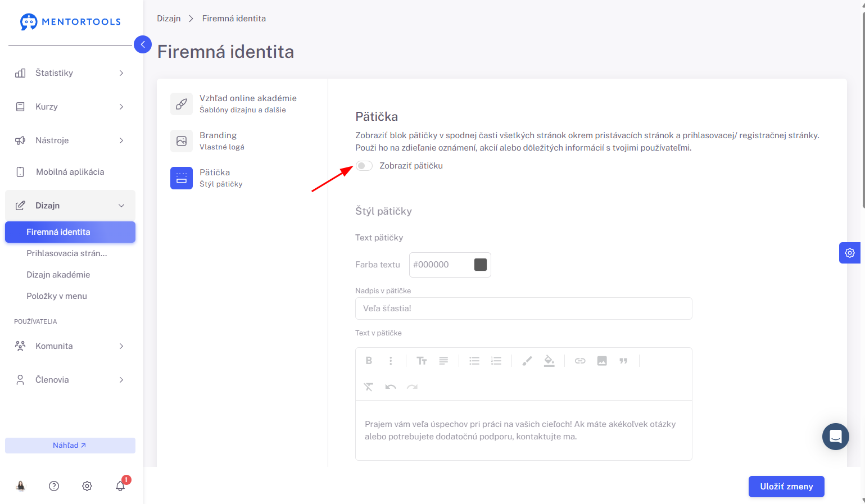Click Uložiť zmeny button
Image resolution: width=865 pixels, height=504 pixels.
pos(786,487)
